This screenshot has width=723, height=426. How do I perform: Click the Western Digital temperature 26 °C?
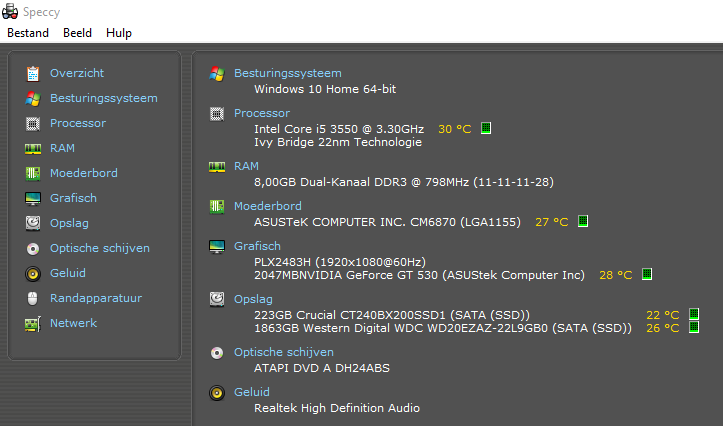[663, 328]
